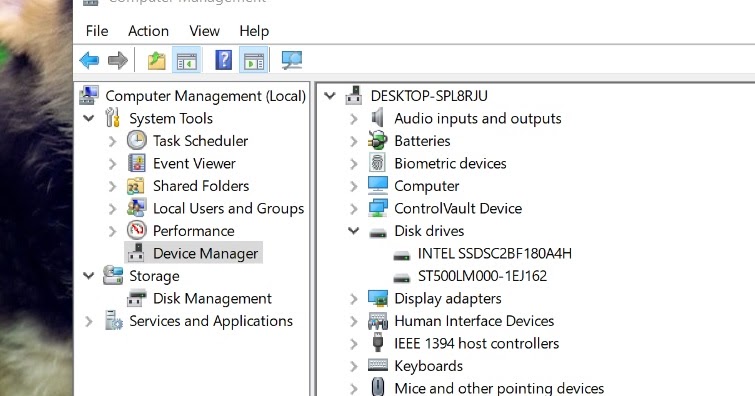Select Biometric devices fingerprint icon
The width and height of the screenshot is (755, 396).
click(x=378, y=163)
